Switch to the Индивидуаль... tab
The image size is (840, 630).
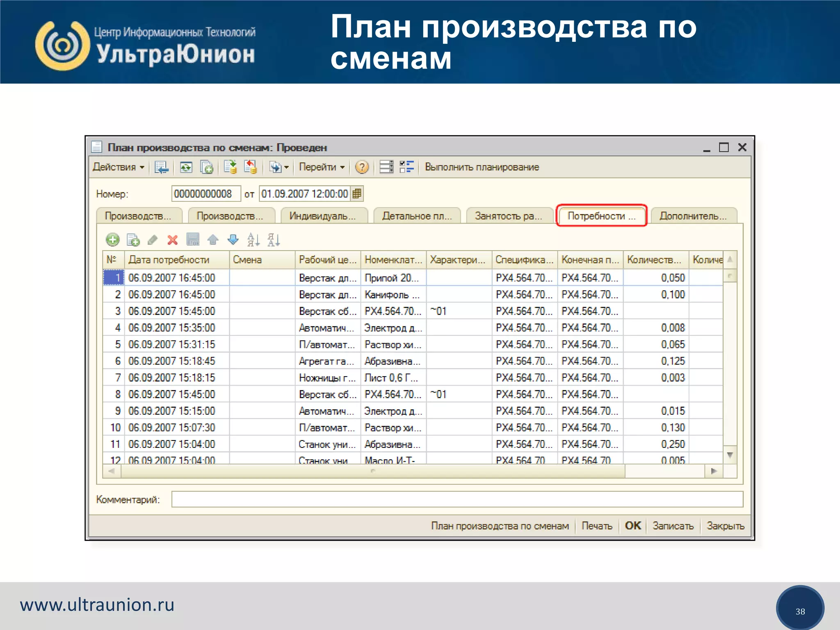pyautogui.click(x=324, y=216)
